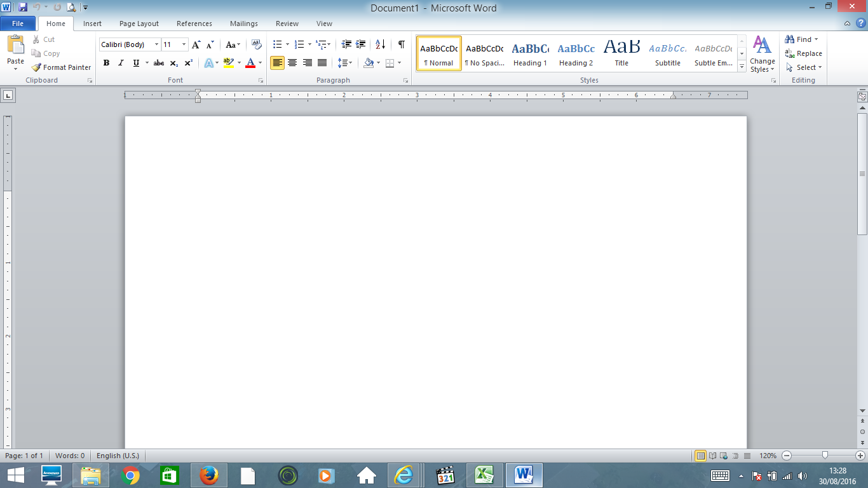Viewport: 868px width, 488px height.
Task: Open the Page Layout tab
Action: coord(139,24)
